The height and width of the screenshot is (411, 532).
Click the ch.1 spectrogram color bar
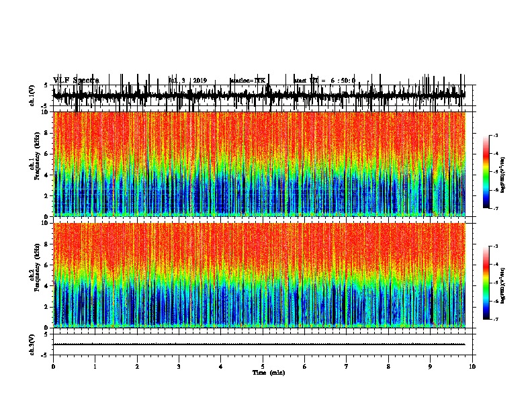coord(486,172)
